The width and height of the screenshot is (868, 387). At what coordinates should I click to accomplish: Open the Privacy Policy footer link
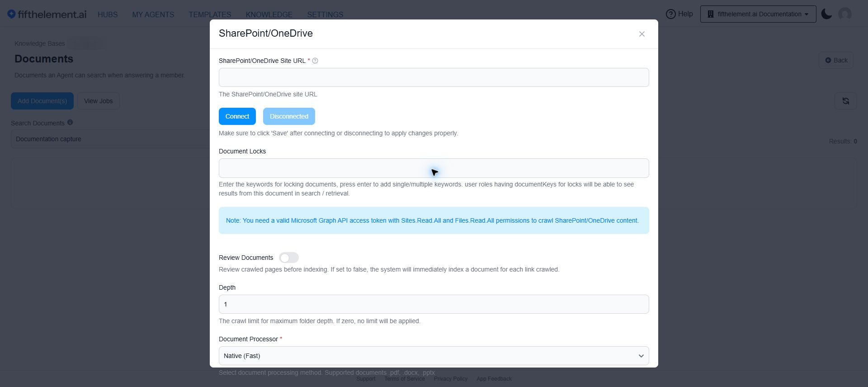click(x=451, y=379)
